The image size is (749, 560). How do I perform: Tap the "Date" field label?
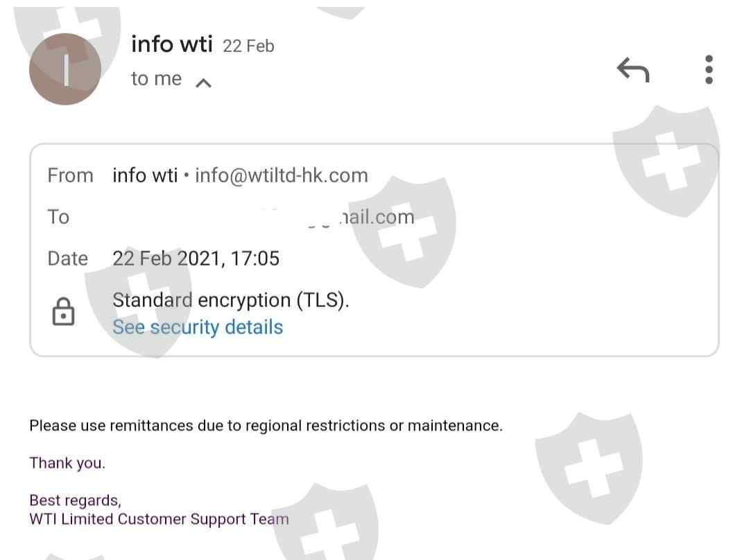click(x=67, y=259)
